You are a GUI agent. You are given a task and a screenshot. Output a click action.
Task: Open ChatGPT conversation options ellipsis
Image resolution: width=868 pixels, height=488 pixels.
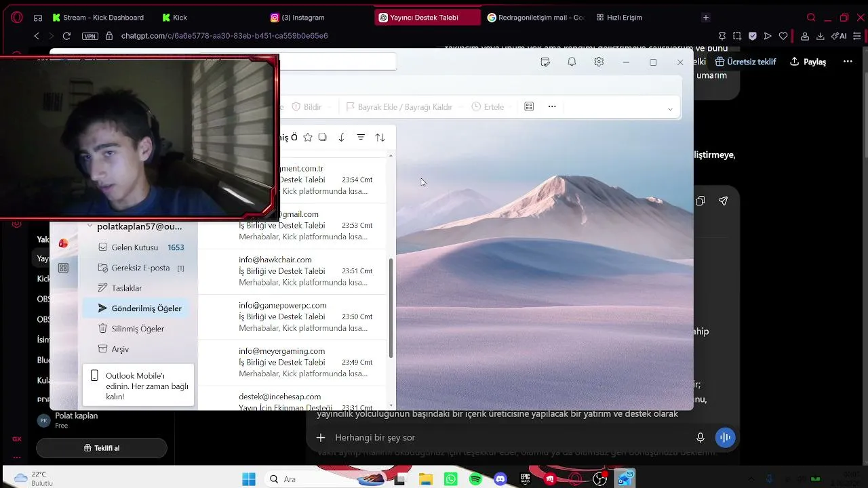(848, 62)
